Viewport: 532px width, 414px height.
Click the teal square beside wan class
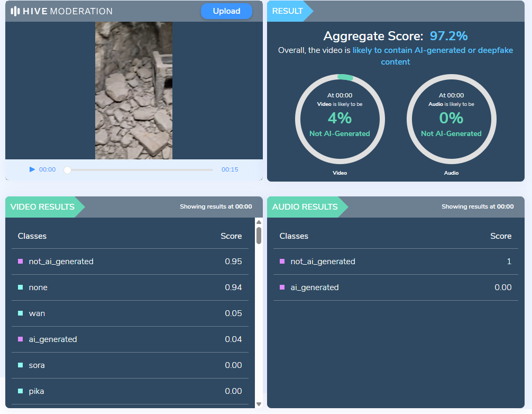21,313
